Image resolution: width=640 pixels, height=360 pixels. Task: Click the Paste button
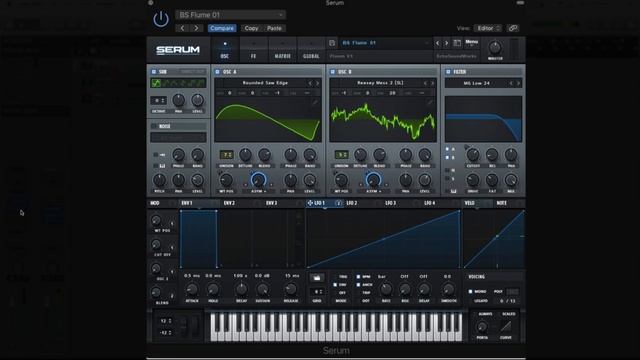coord(274,28)
